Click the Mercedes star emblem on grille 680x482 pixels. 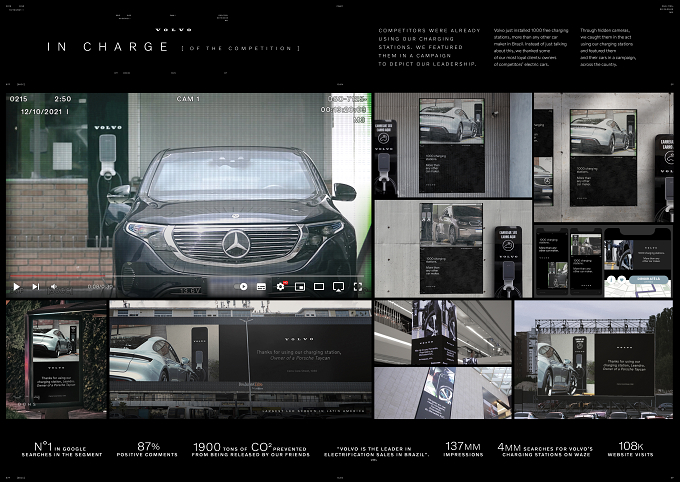coord(236,244)
